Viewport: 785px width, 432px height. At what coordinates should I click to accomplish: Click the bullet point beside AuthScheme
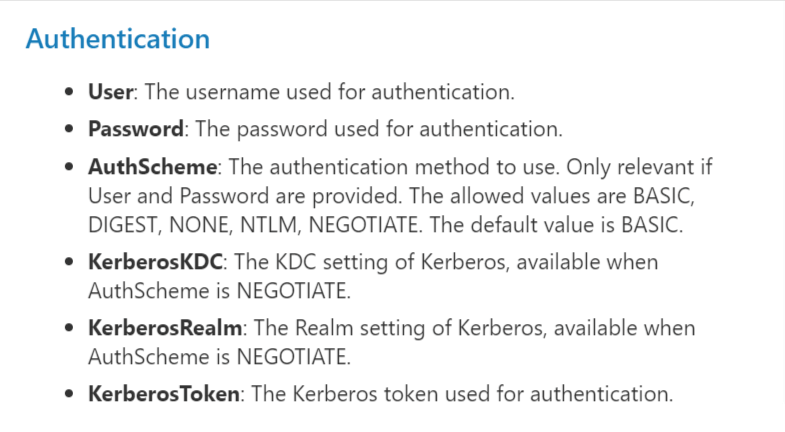tap(69, 165)
